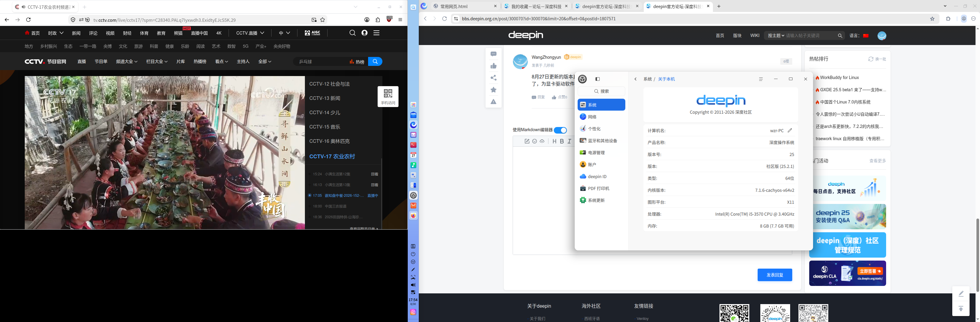Open the CCTV.直播 dropdown menu
The height and width of the screenshot is (322, 980).
point(250,33)
